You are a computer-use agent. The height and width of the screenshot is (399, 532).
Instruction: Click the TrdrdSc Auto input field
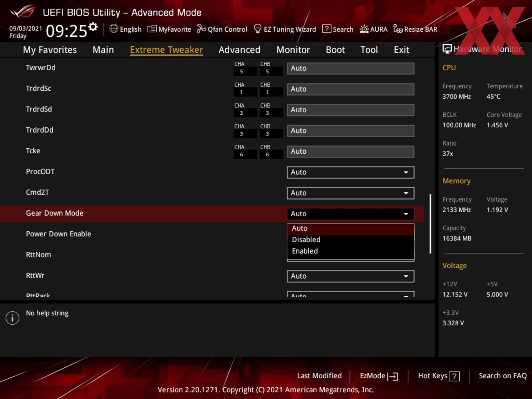(350, 89)
